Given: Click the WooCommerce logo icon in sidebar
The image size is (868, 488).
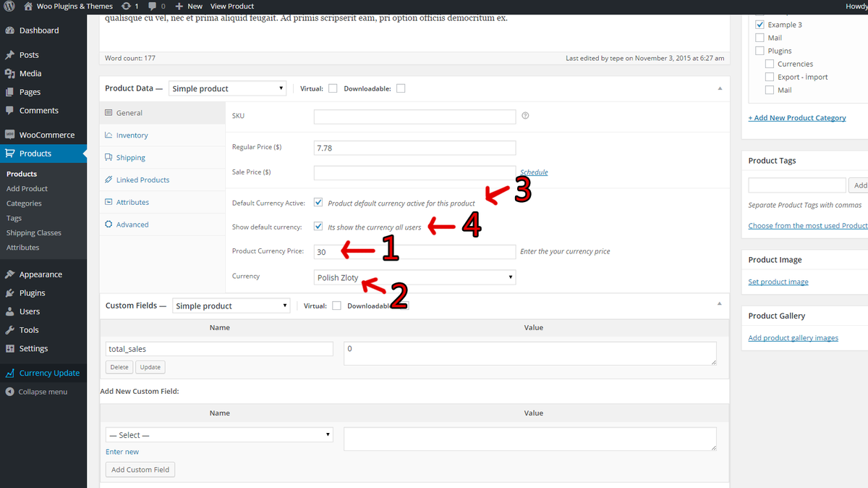Looking at the screenshot, I should tap(10, 135).
